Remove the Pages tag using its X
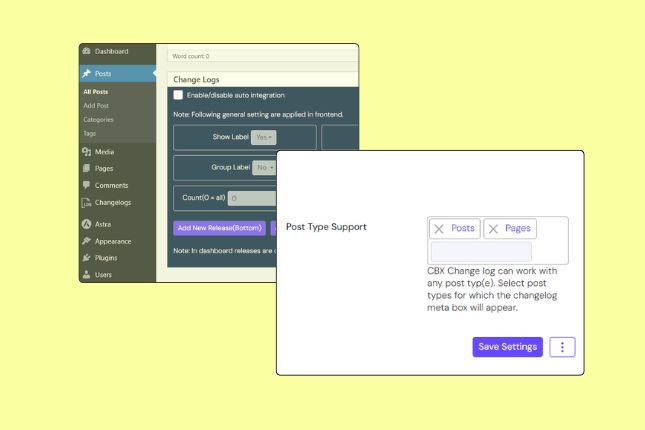The height and width of the screenshot is (430, 645). tap(493, 229)
